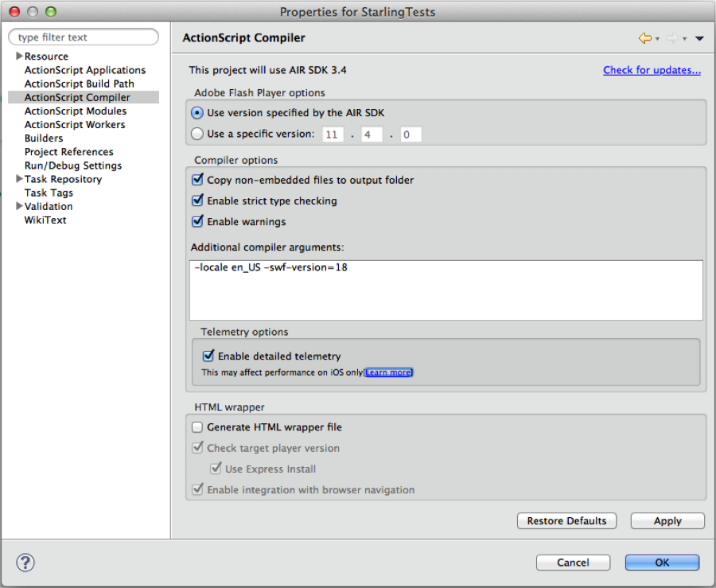Image resolution: width=716 pixels, height=588 pixels.
Task: Select ActionScript Build Path in sidebar
Action: [x=79, y=84]
